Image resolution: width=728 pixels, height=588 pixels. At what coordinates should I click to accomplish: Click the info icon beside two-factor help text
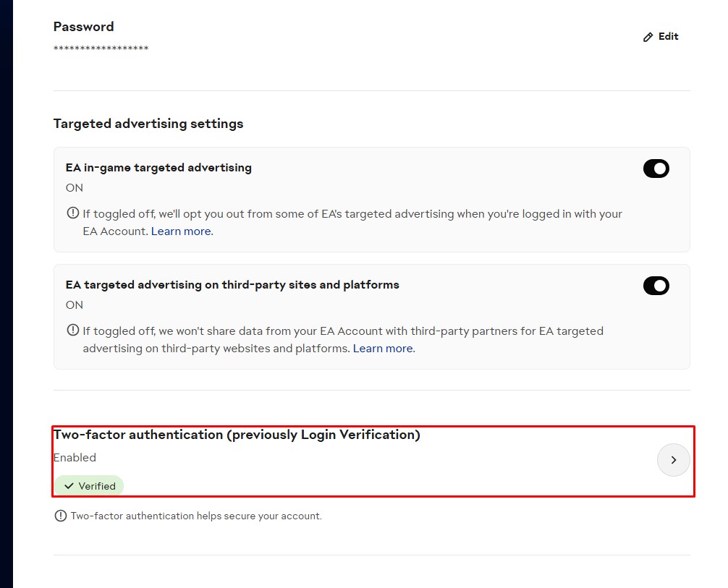(61, 516)
